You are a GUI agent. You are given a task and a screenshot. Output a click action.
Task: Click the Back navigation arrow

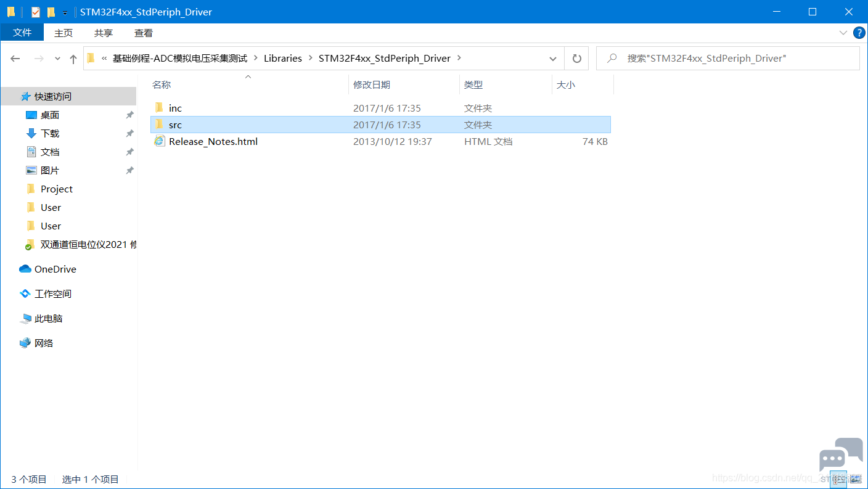(x=15, y=59)
